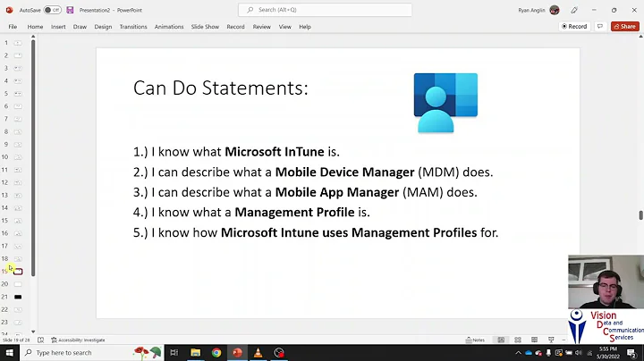Screen dimensions: 644x361
Task: Click the spell check book icon in status bar
Action: point(40,340)
